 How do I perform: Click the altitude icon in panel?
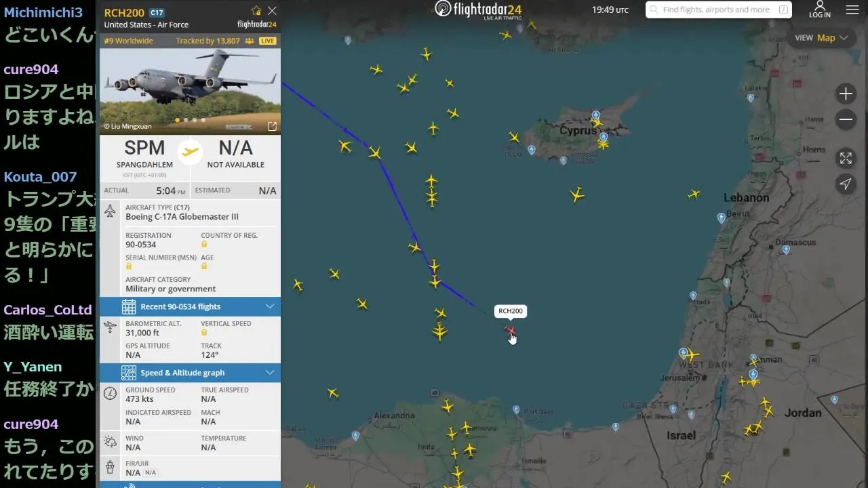[111, 328]
